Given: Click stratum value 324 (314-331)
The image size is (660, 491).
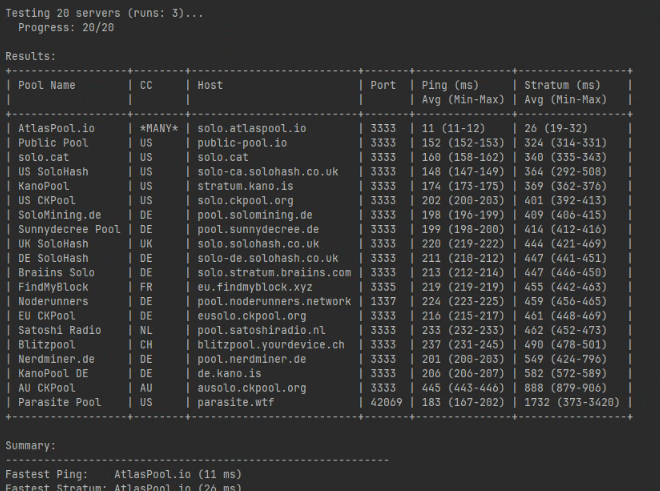Looking at the screenshot, I should point(565,143).
